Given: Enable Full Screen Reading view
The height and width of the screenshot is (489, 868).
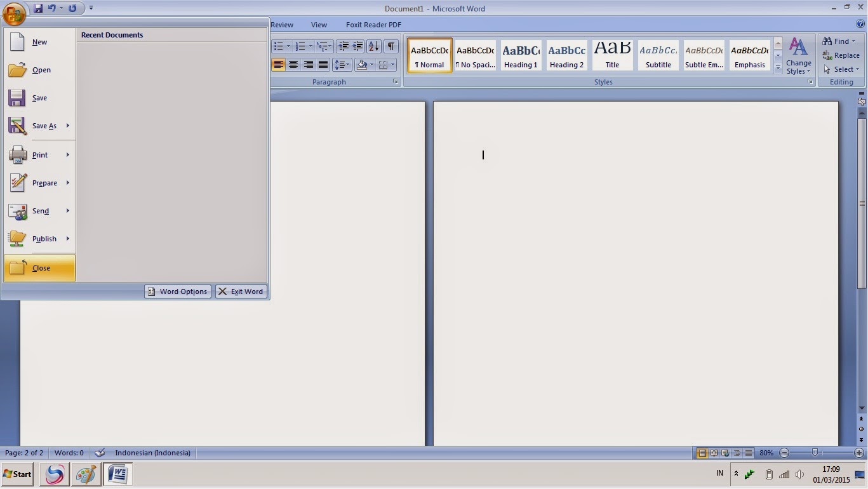Looking at the screenshot, I should (714, 453).
